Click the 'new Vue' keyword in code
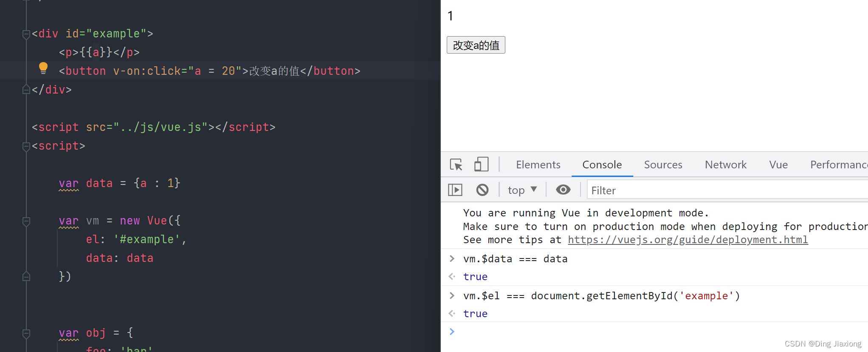 click(144, 221)
